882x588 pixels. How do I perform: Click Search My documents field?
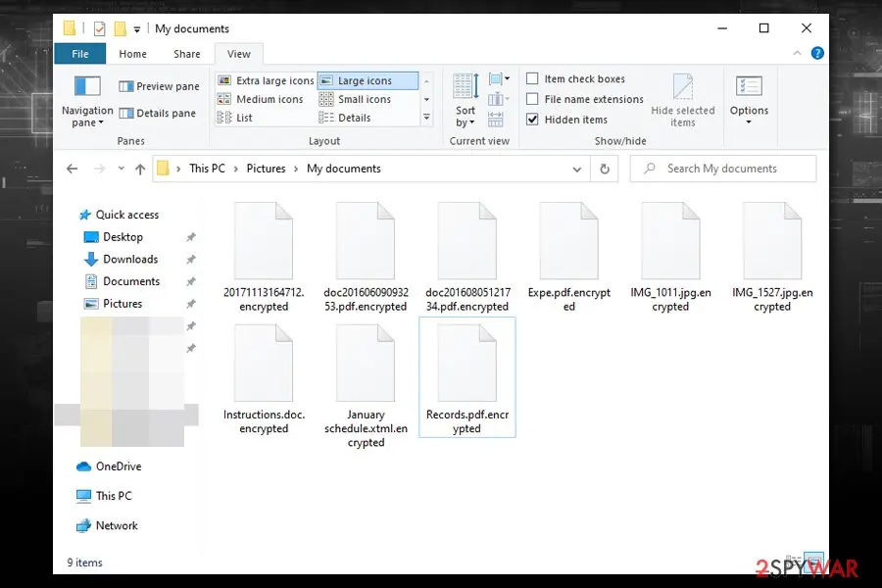723,169
